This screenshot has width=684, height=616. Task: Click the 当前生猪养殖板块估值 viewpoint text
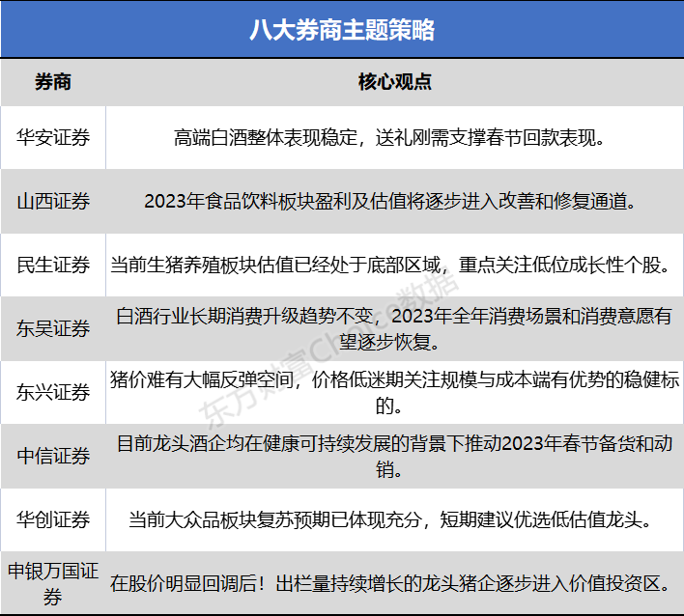(x=389, y=266)
